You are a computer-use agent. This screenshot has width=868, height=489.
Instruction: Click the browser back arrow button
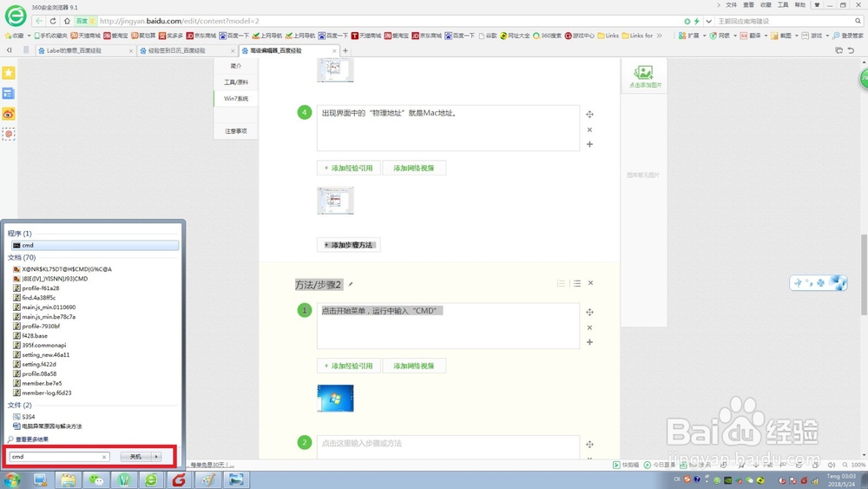(x=39, y=21)
